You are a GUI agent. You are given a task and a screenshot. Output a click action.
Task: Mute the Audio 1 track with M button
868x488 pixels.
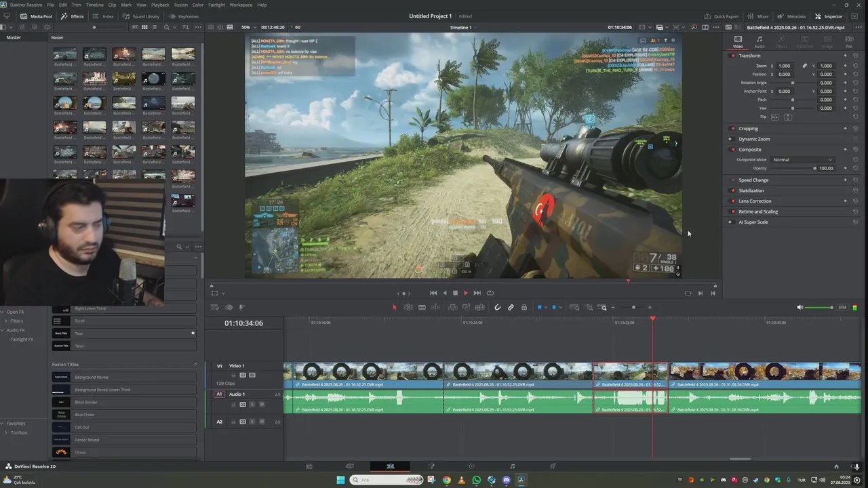point(262,405)
